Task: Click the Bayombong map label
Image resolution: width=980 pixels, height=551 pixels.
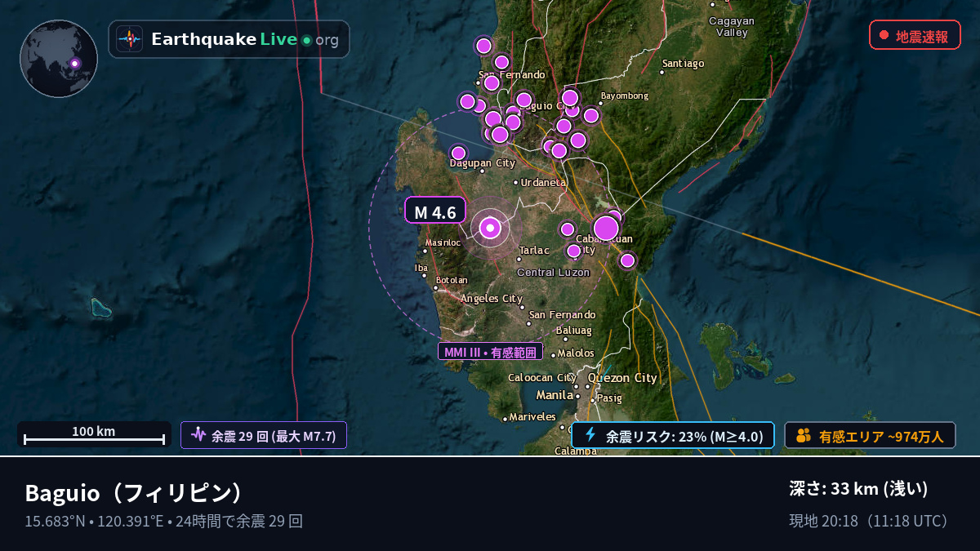Action: (624, 96)
